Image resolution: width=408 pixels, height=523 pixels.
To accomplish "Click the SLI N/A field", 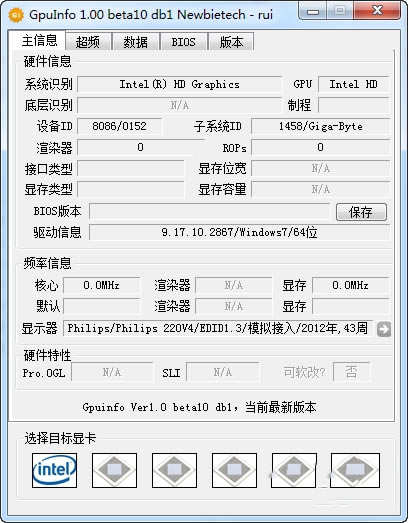I will point(223,372).
